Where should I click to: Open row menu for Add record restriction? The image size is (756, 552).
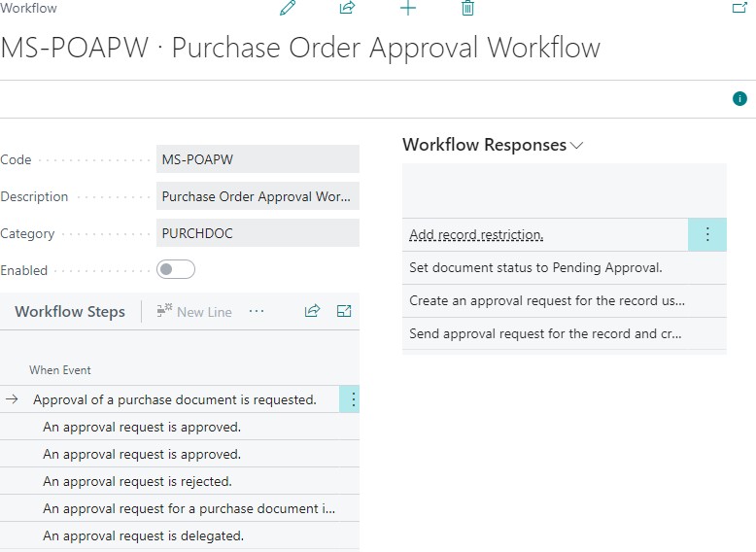pos(706,234)
